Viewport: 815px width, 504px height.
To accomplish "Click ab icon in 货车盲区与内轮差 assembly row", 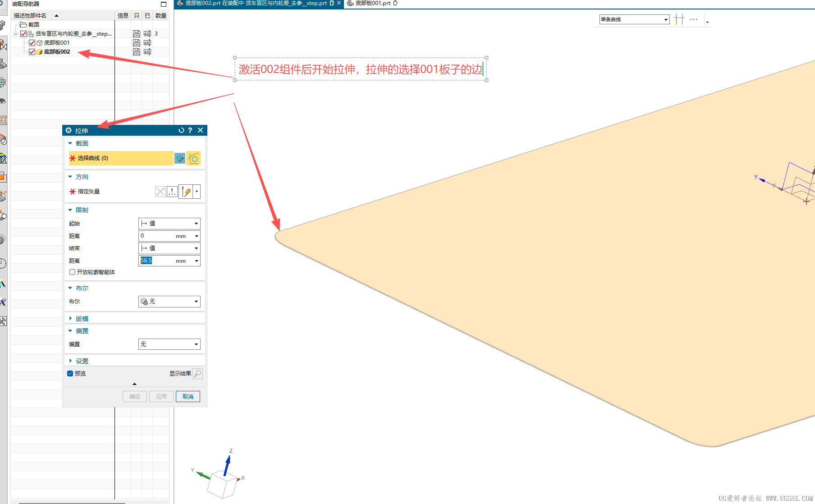I will (x=147, y=34).
